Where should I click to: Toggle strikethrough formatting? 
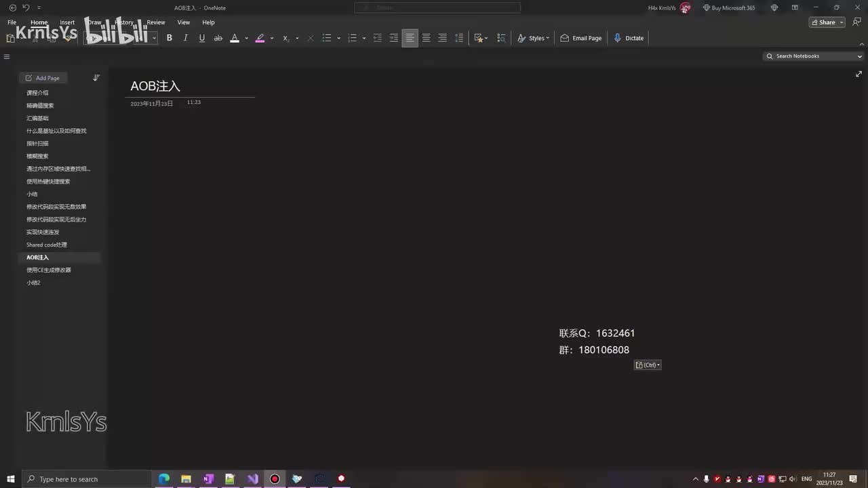[218, 38]
